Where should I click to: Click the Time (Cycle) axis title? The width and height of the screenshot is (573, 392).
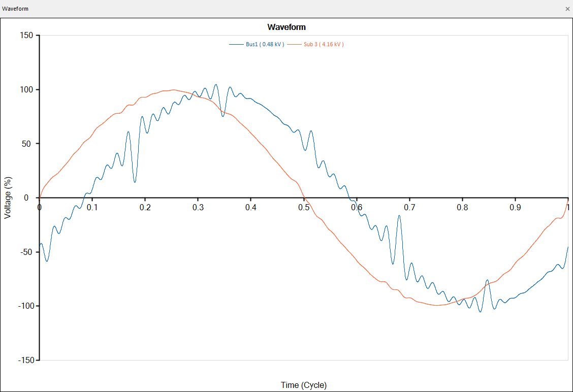(304, 385)
